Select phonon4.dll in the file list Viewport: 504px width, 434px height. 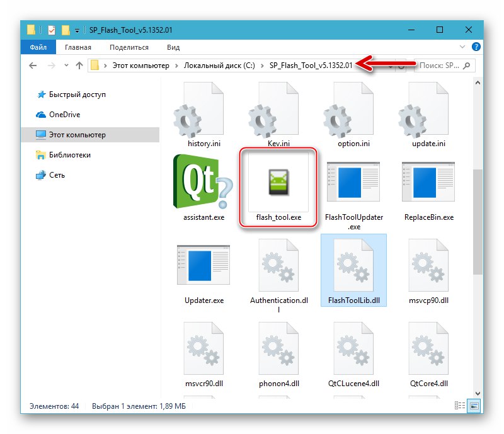click(278, 353)
